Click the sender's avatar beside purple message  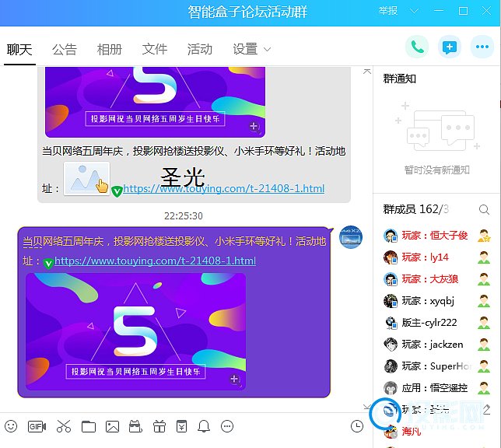[351, 237]
